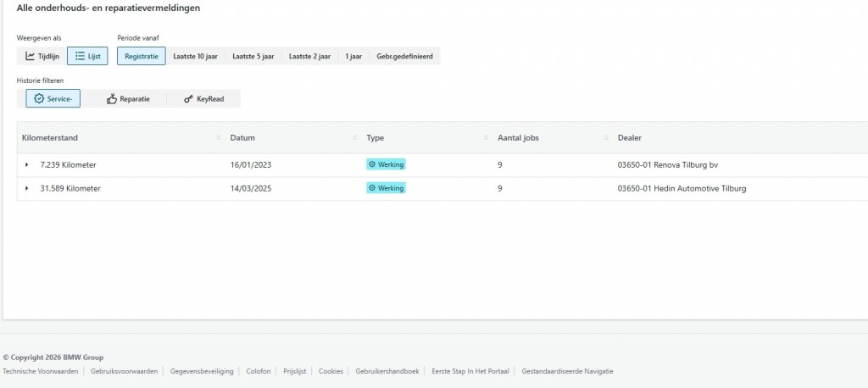The width and height of the screenshot is (868, 388).
Task: Pick the Gebr.gedefinieerd custom period
Action: [x=404, y=56]
